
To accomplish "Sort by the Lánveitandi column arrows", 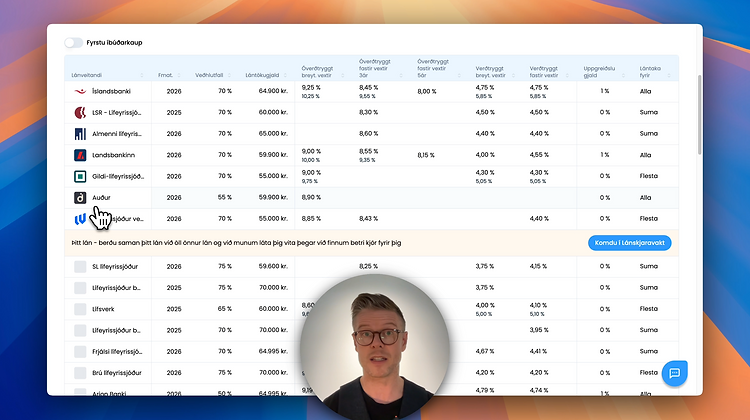I will coord(142,75).
